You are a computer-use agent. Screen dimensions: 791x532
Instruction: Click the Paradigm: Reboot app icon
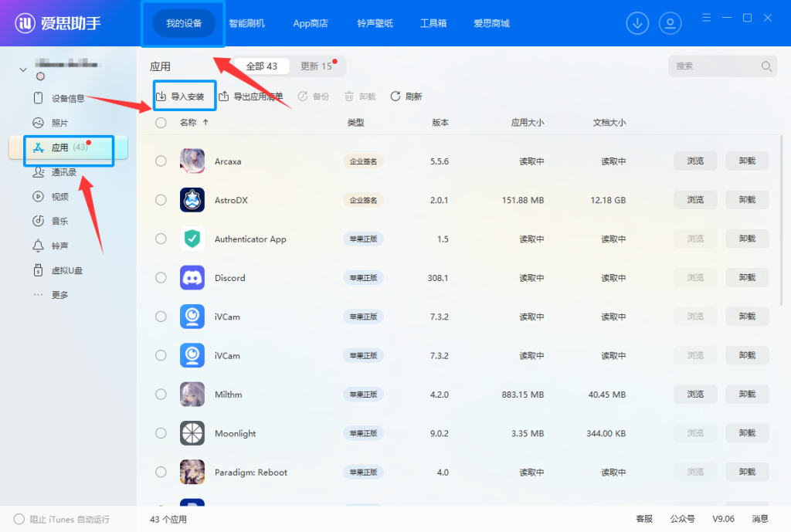click(x=192, y=472)
